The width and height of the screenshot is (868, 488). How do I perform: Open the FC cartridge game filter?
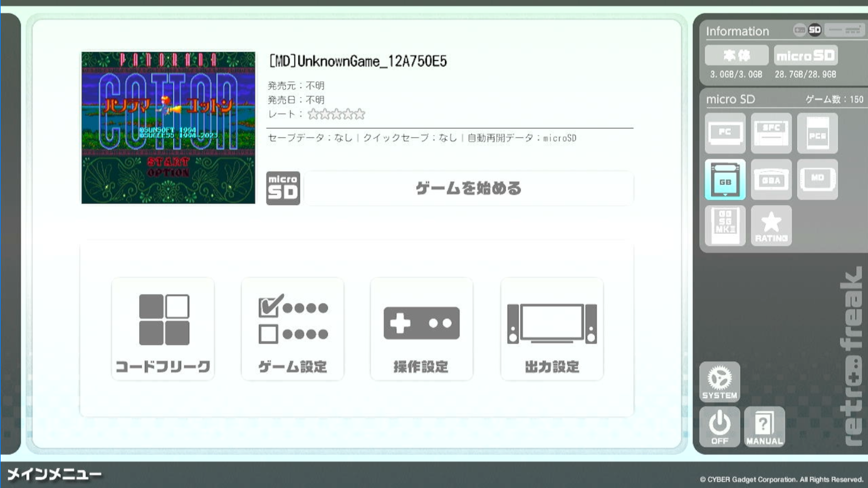725,133
